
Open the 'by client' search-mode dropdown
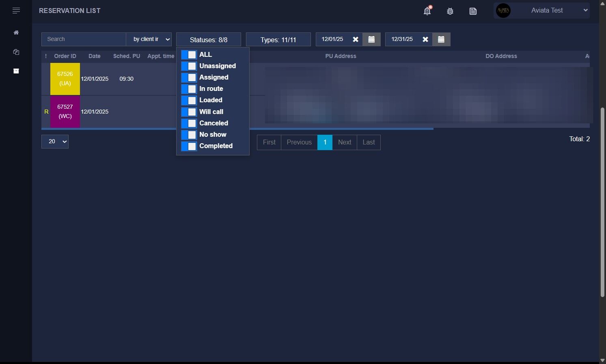pos(149,39)
